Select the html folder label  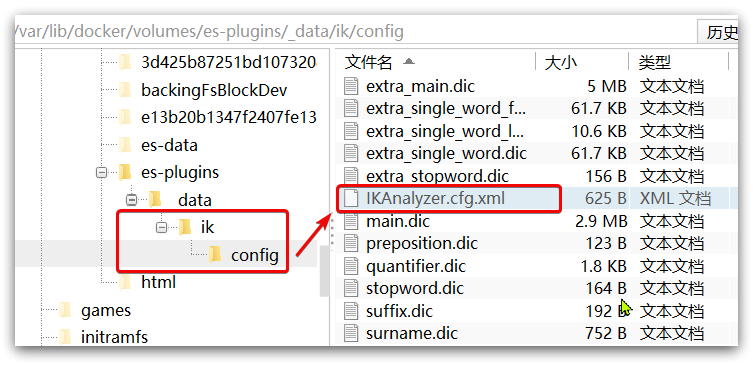(158, 282)
